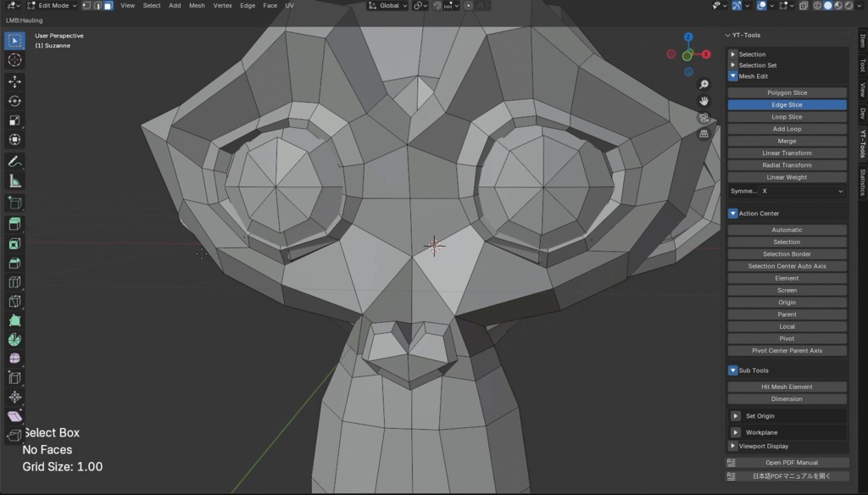
Task: Enable solid viewport shading
Action: point(828,6)
